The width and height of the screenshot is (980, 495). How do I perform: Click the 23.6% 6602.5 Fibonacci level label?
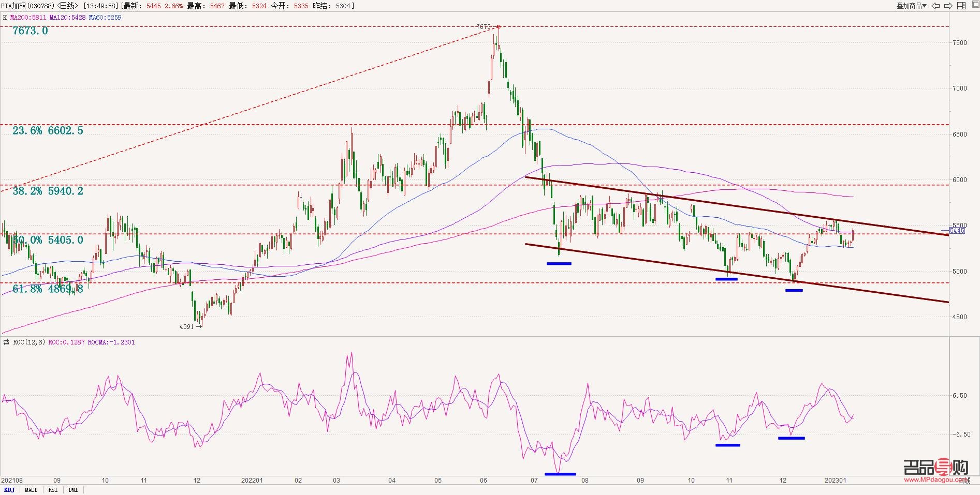(48, 131)
